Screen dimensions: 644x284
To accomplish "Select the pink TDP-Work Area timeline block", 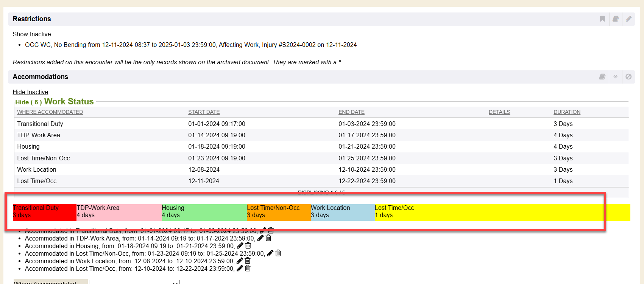I will pos(119,212).
